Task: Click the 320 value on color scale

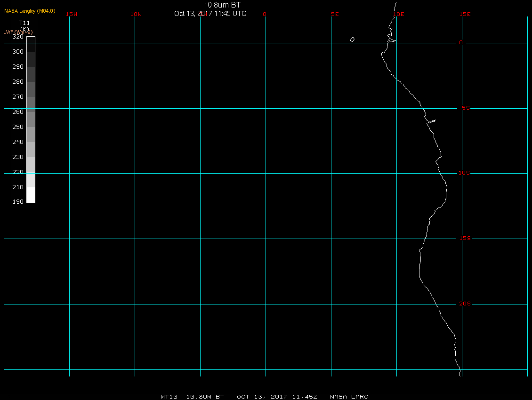Action: click(x=18, y=37)
